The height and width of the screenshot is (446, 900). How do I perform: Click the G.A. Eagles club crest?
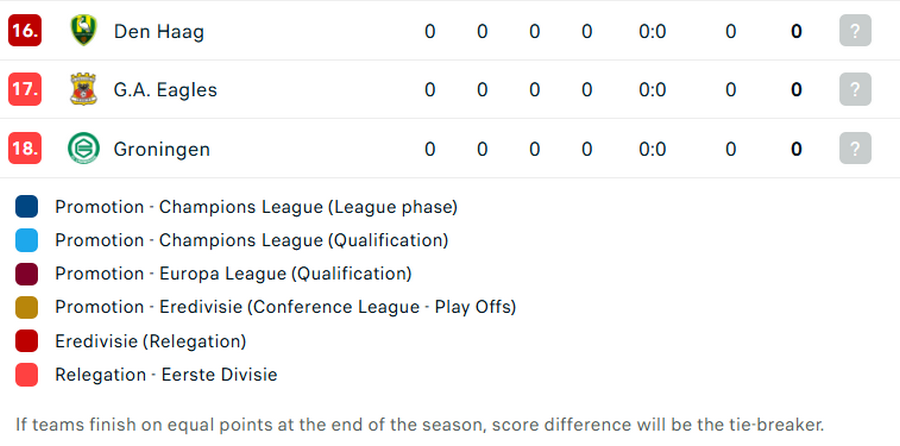(x=84, y=89)
